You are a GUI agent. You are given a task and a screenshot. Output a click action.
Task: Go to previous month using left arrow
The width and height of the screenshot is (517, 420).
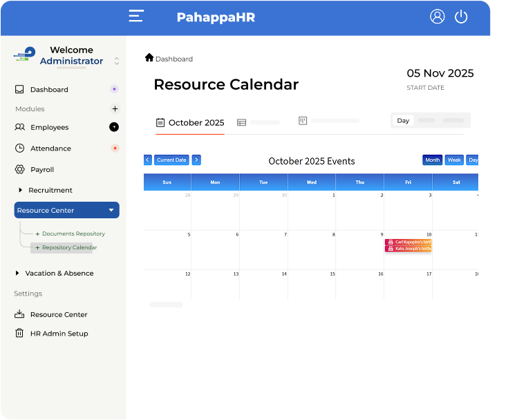pyautogui.click(x=148, y=160)
